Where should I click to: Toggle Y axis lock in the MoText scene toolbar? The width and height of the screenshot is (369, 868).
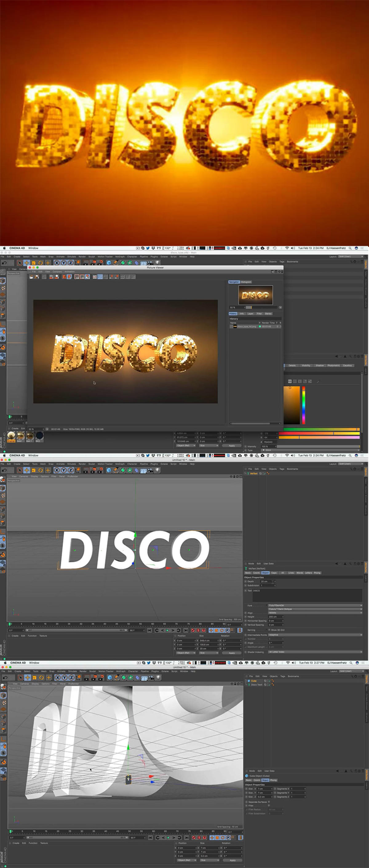64,470
